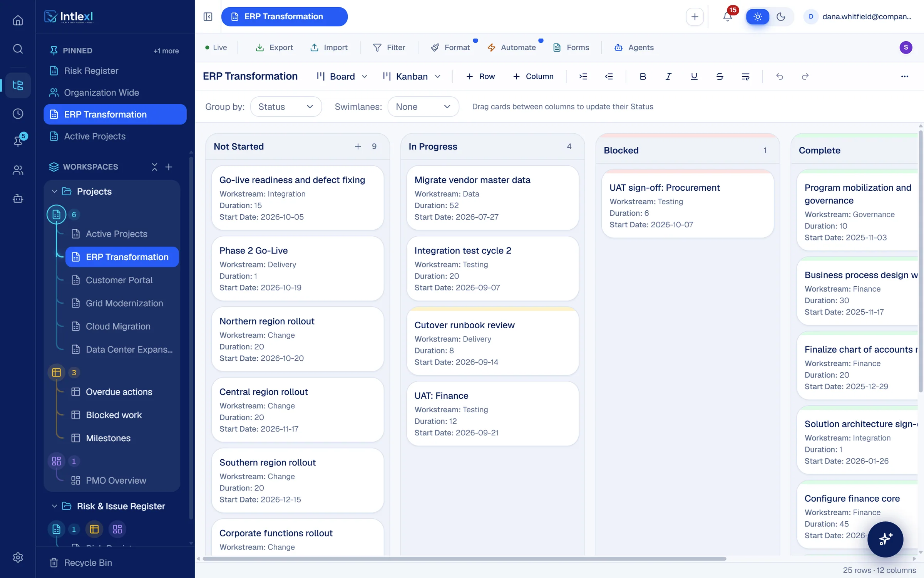Viewport: 924px width, 578px height.
Task: Toggle the Live status indicator
Action: coord(216,47)
